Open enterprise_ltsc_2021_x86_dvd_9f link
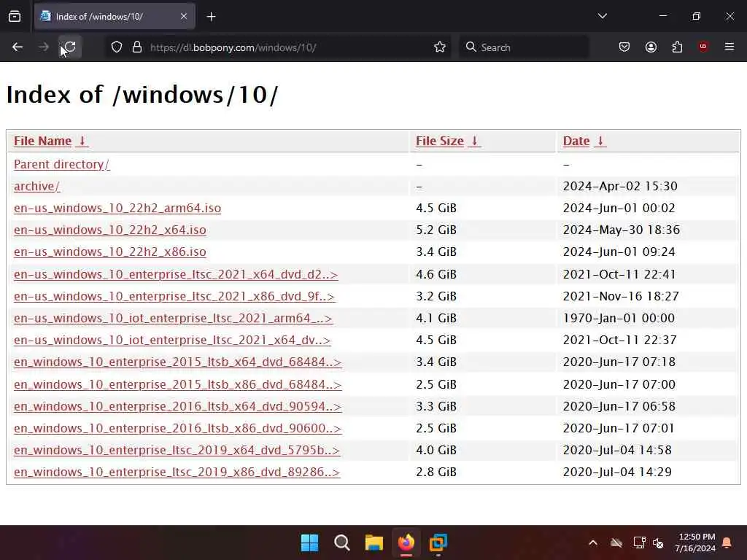 click(174, 296)
